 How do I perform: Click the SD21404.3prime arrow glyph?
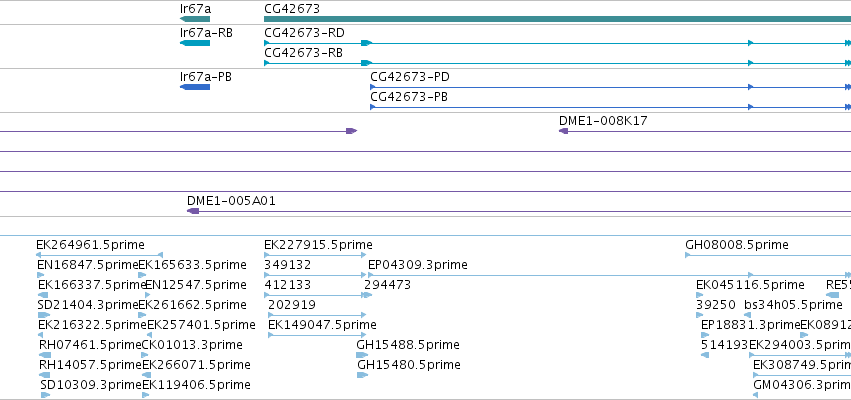44,315
